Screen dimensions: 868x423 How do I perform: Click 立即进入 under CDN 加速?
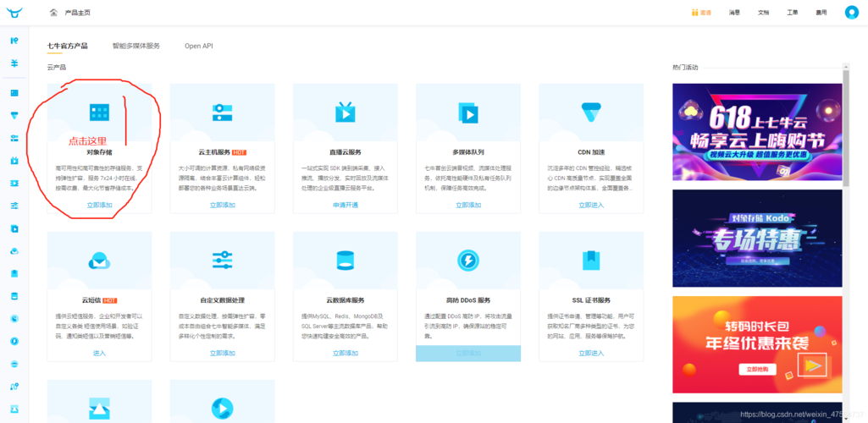pyautogui.click(x=590, y=205)
